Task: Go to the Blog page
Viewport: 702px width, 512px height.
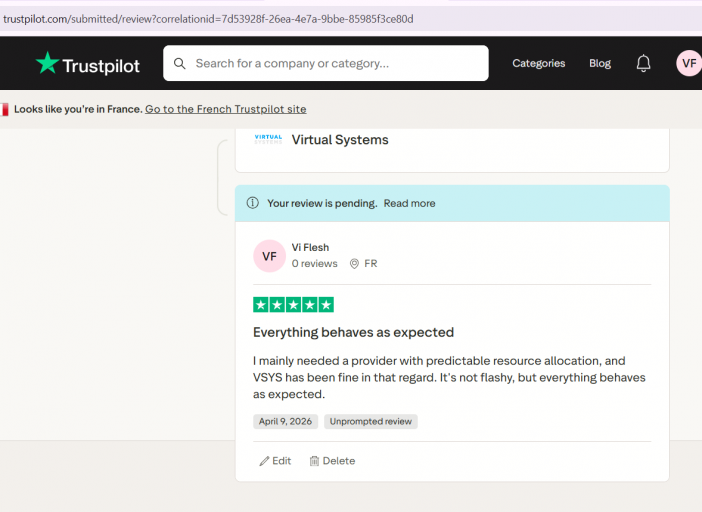Action: tap(600, 63)
